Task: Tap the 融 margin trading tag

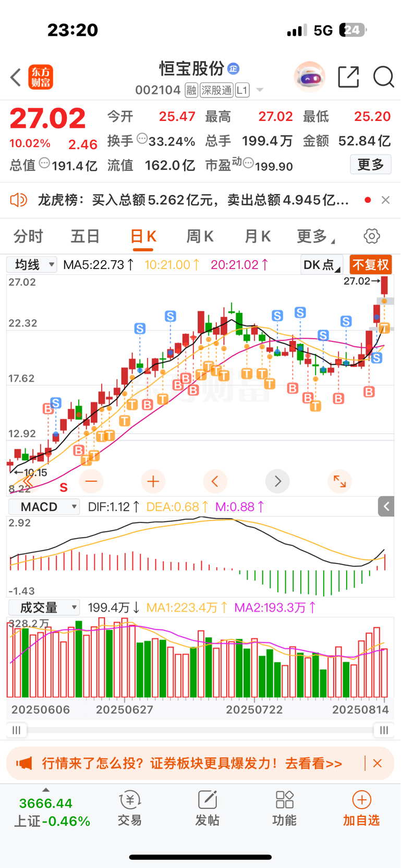Action: point(191,91)
